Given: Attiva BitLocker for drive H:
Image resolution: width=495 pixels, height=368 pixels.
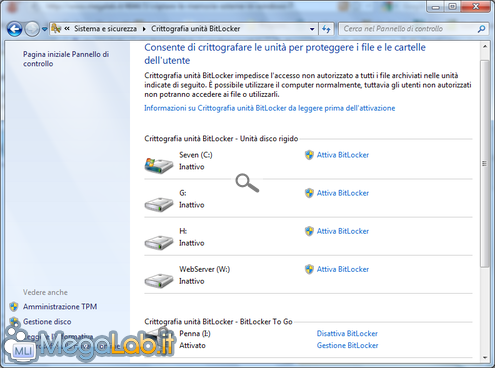Looking at the screenshot, I should pyautogui.click(x=343, y=231).
